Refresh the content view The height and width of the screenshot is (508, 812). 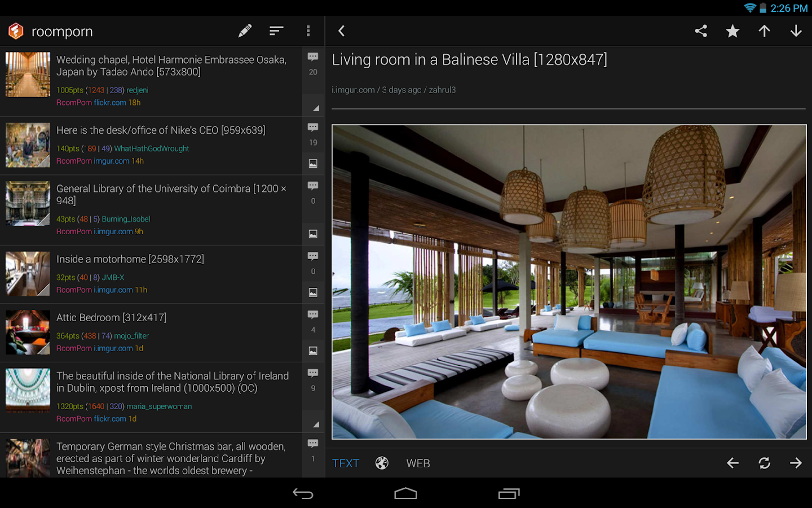764,463
